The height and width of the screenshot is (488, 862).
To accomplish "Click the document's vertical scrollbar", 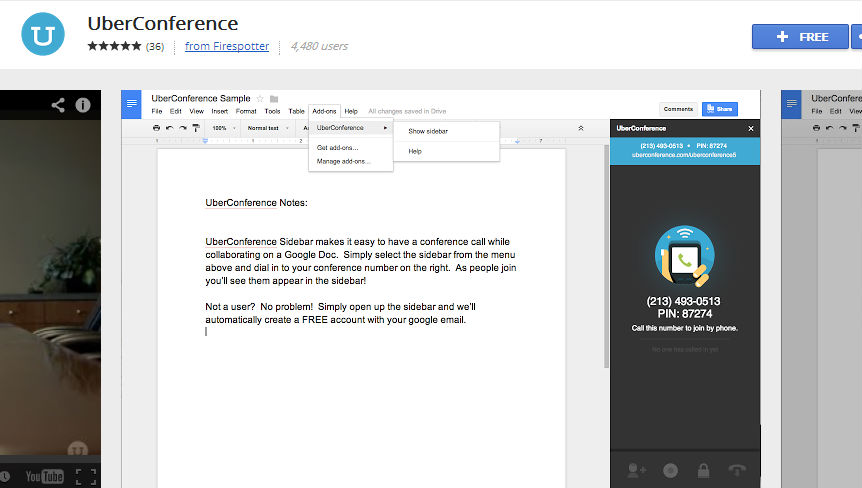I will tap(606, 258).
